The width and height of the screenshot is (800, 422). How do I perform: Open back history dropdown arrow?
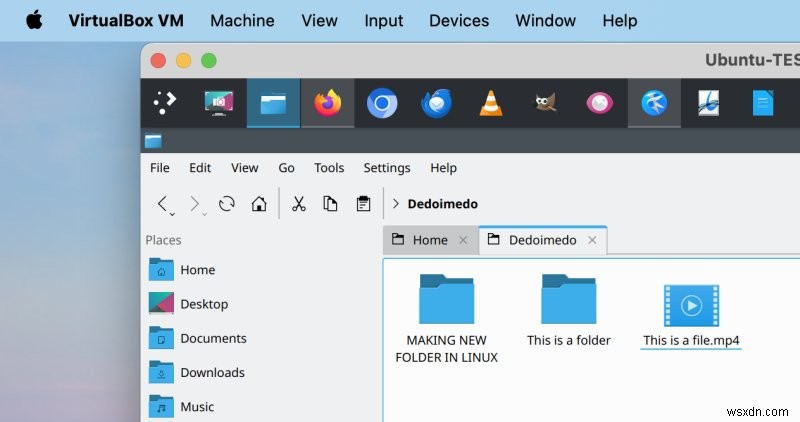coord(172,214)
